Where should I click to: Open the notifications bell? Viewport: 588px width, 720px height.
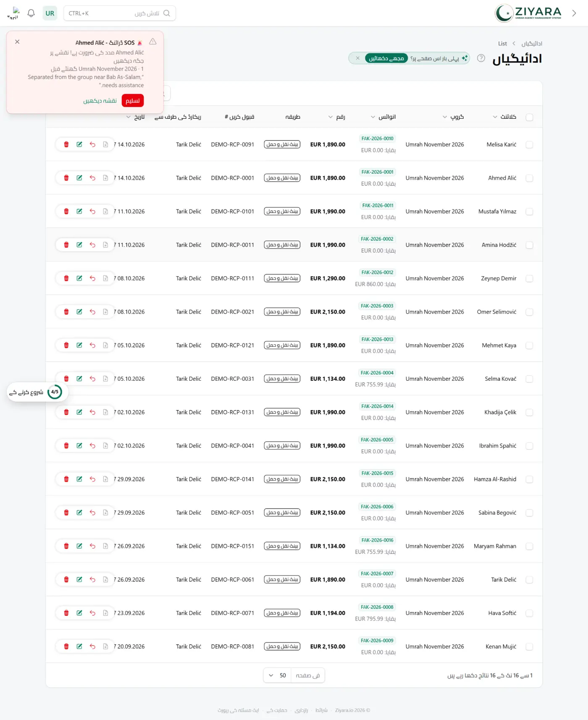(x=31, y=13)
